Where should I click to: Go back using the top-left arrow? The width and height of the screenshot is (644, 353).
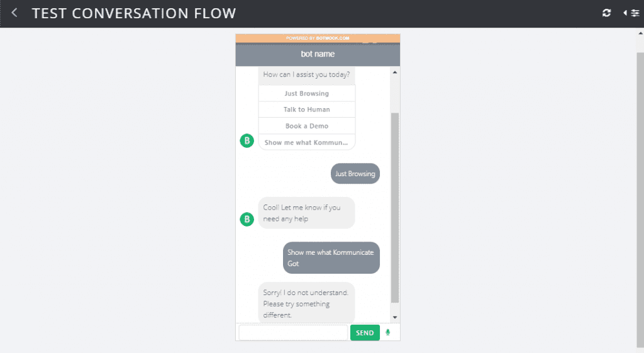point(14,13)
